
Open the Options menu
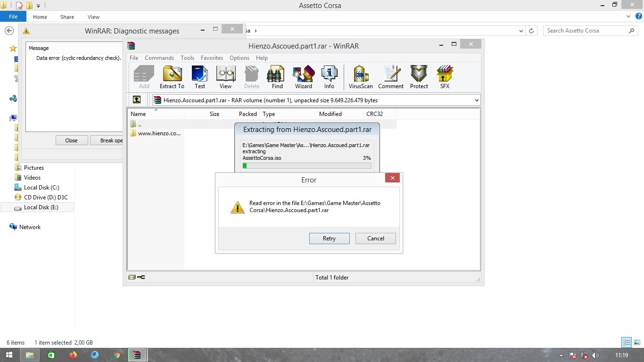[x=239, y=58]
